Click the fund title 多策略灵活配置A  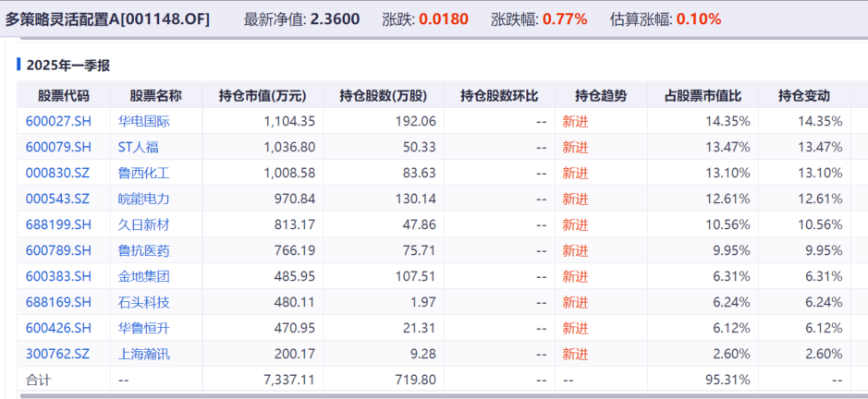[107, 18]
